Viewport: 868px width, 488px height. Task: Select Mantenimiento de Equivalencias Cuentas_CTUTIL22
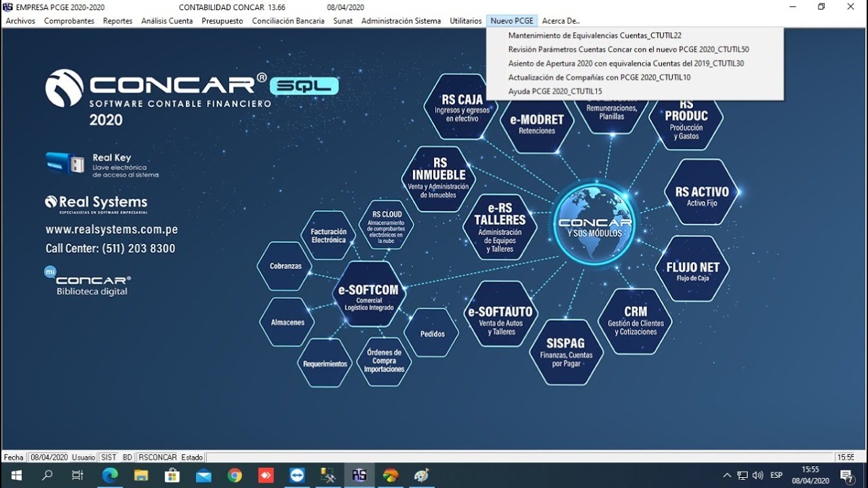point(635,35)
